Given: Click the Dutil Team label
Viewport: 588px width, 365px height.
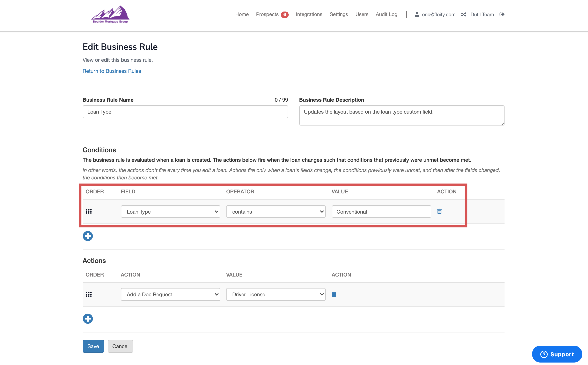Looking at the screenshot, I should (482, 15).
